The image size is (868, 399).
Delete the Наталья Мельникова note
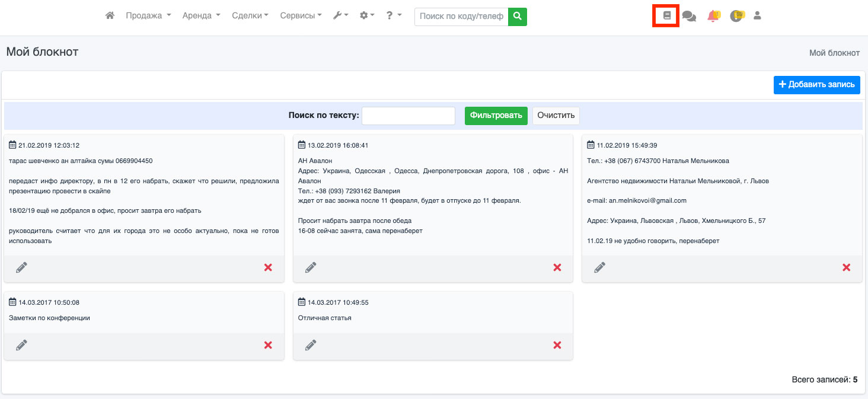(x=846, y=267)
